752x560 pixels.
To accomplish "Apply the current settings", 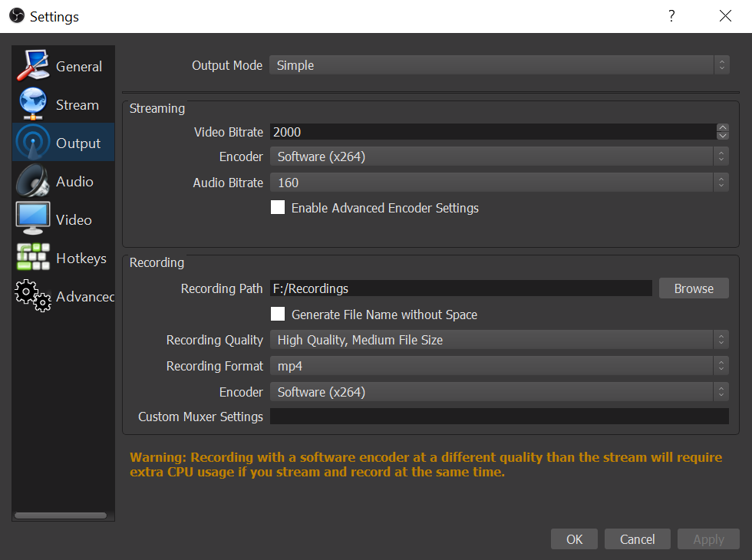I will (x=707, y=539).
